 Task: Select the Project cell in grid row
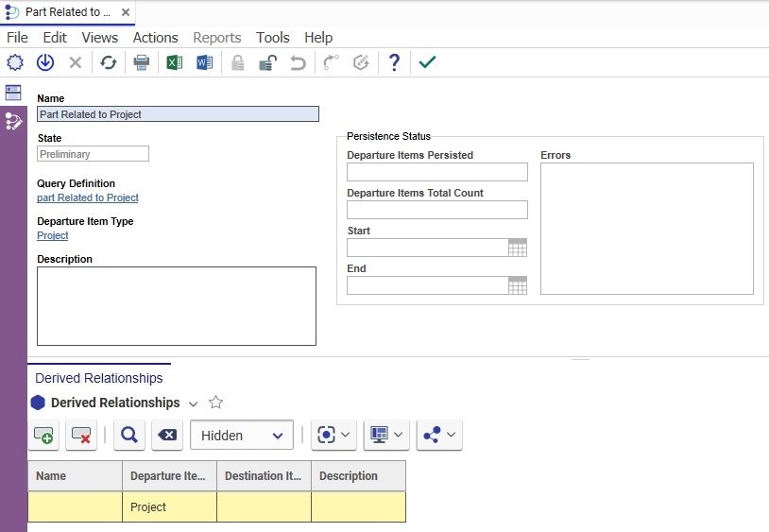(170, 507)
